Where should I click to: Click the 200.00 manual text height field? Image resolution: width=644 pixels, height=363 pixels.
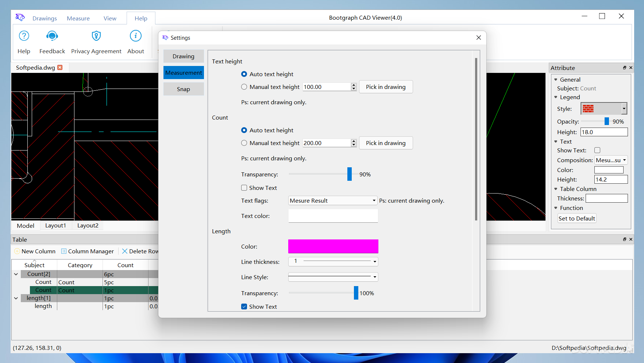(327, 143)
